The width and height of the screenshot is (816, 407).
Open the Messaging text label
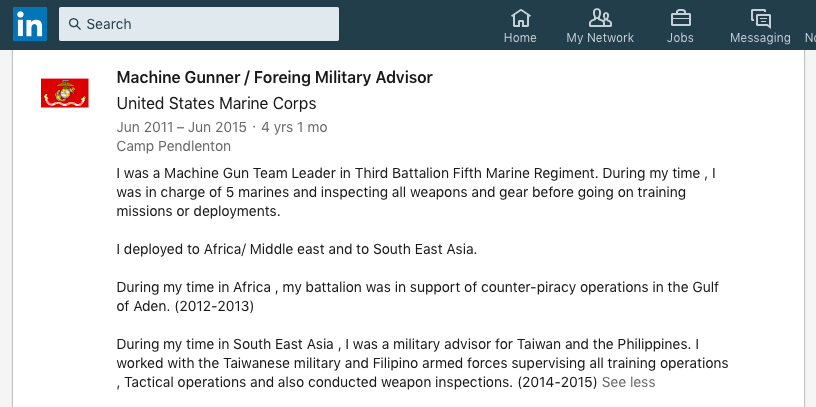[760, 38]
